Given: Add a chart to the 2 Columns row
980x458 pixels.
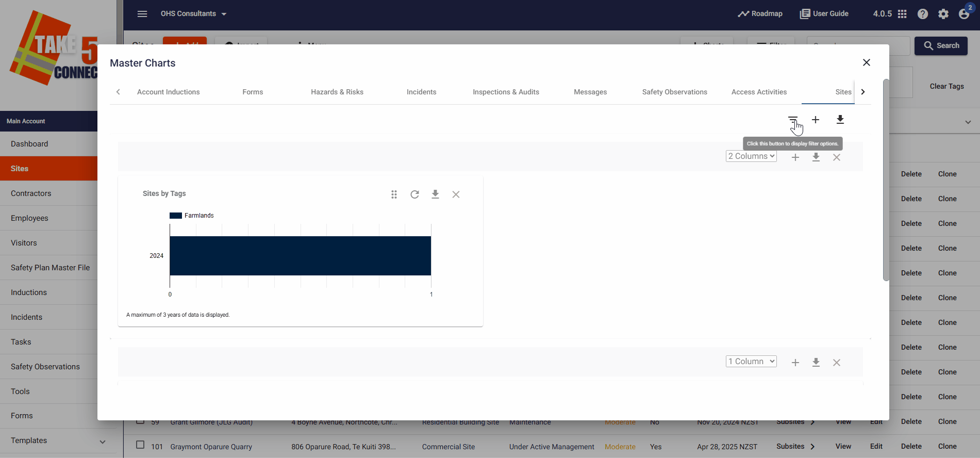Looking at the screenshot, I should click(795, 157).
